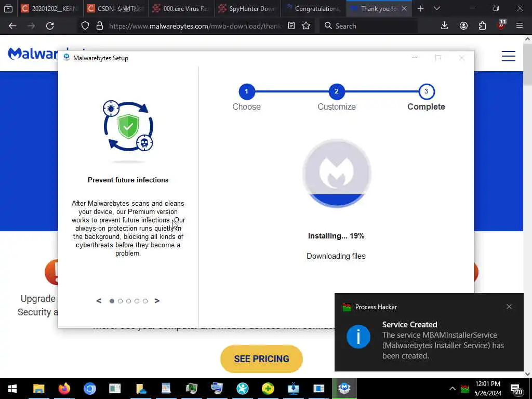Screen dimensions: 532x399
Task: Click the Firefox Search box
Action: point(368,26)
